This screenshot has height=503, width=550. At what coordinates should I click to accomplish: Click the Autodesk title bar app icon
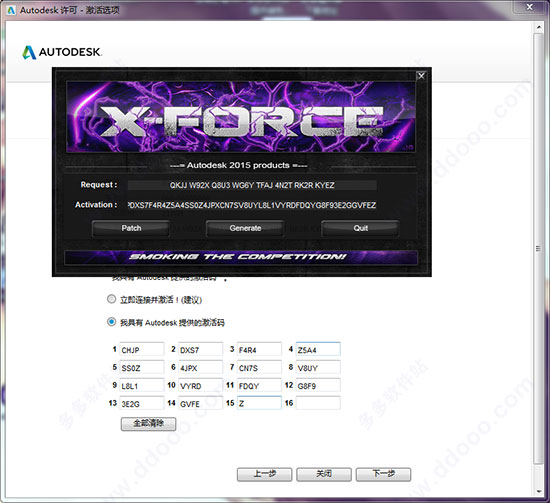click(x=11, y=10)
